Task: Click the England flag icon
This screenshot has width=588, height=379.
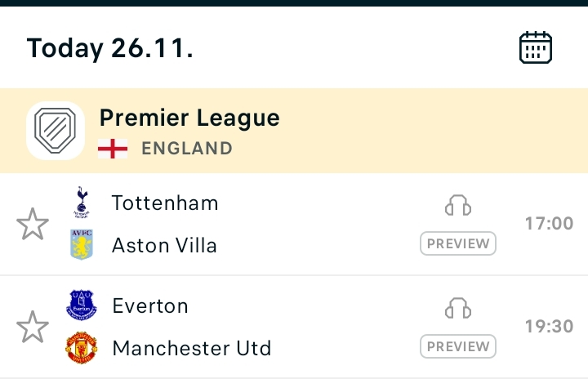Action: click(x=113, y=149)
